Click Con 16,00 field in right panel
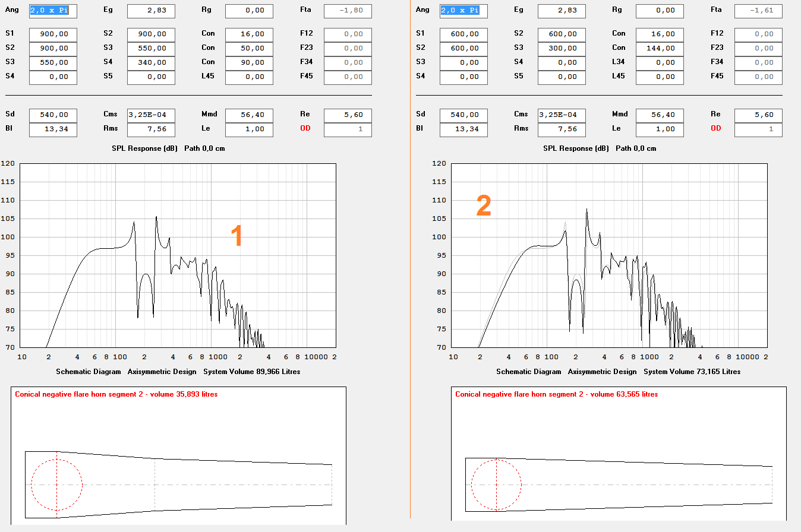801x532 pixels. point(660,34)
